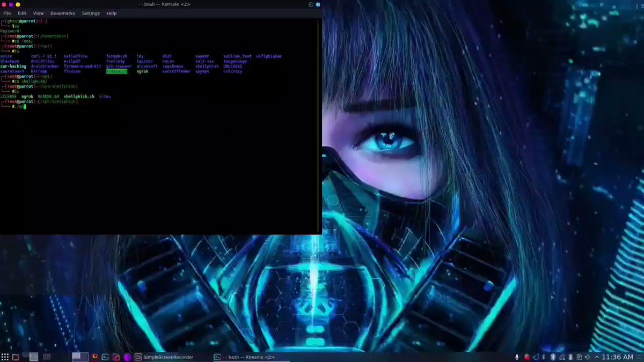The height and width of the screenshot is (362, 644).
Task: Click the 11:36 AM clock
Action: click(x=618, y=357)
